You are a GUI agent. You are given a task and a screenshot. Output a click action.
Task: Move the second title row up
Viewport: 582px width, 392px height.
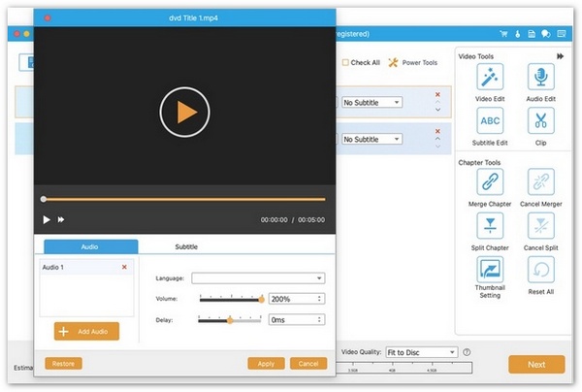tap(437, 139)
